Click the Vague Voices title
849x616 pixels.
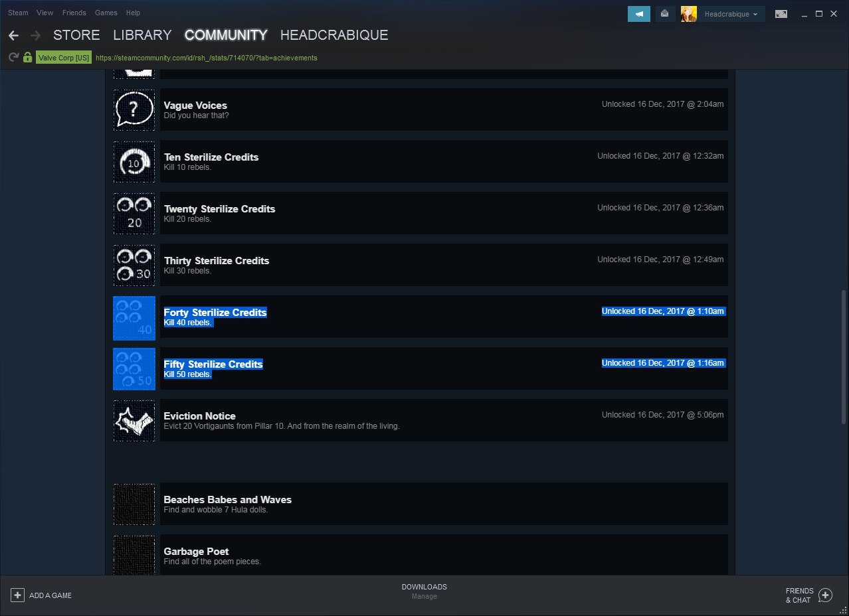[x=195, y=105]
